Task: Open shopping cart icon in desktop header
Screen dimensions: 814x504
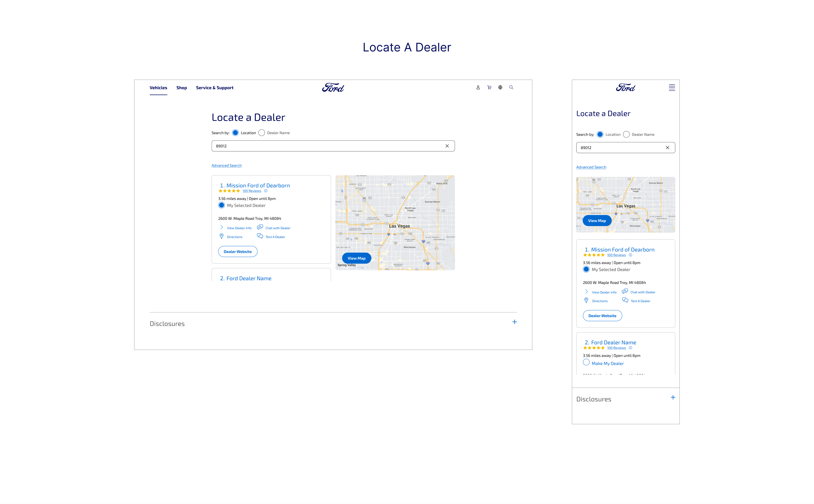Action: (x=489, y=87)
